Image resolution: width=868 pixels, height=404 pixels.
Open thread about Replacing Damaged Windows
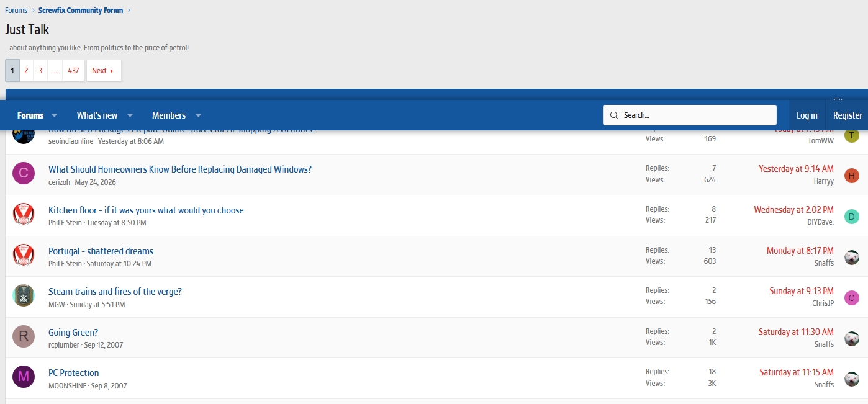[180, 169]
